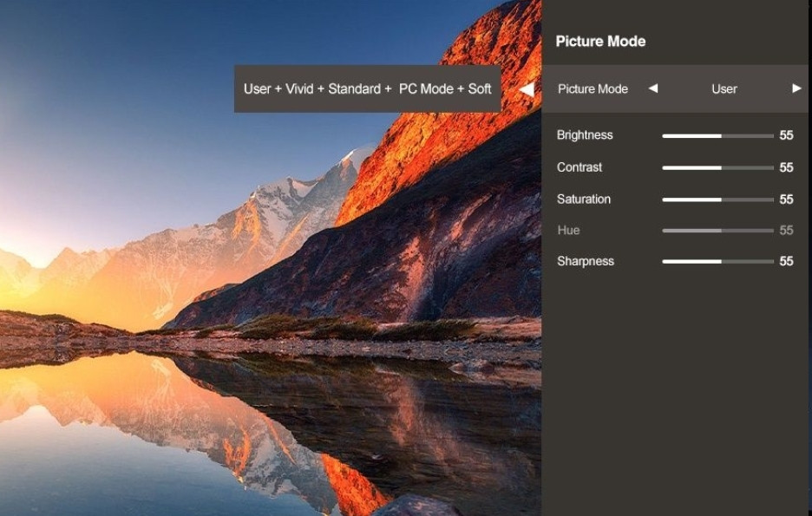Highlight the Sharpness setting label
The width and height of the screenshot is (812, 516).
click(586, 262)
